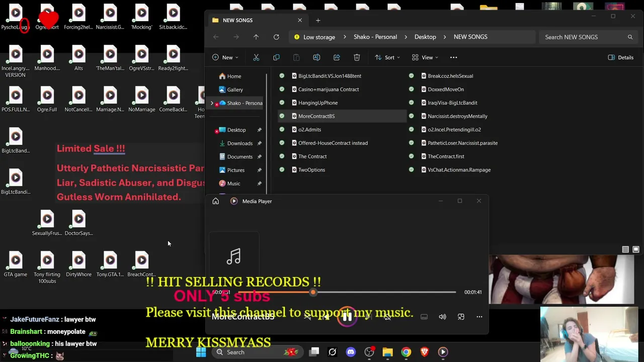Screen dimensions: 644x362
Task: Open Discord from taskbar
Action: [351, 352]
